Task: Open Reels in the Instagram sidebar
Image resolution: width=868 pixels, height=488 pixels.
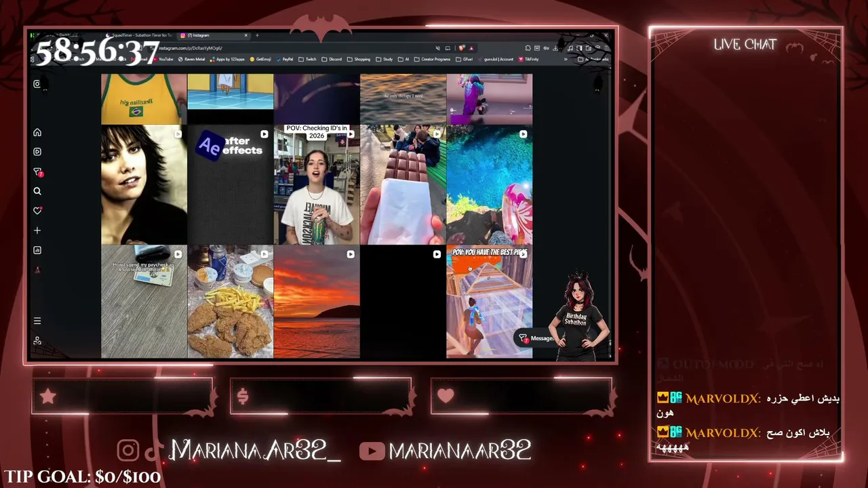Action: tap(37, 152)
